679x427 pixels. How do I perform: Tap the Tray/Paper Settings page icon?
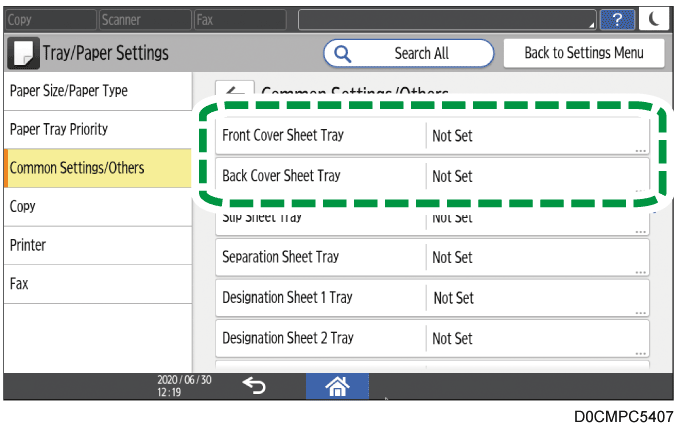point(22,53)
